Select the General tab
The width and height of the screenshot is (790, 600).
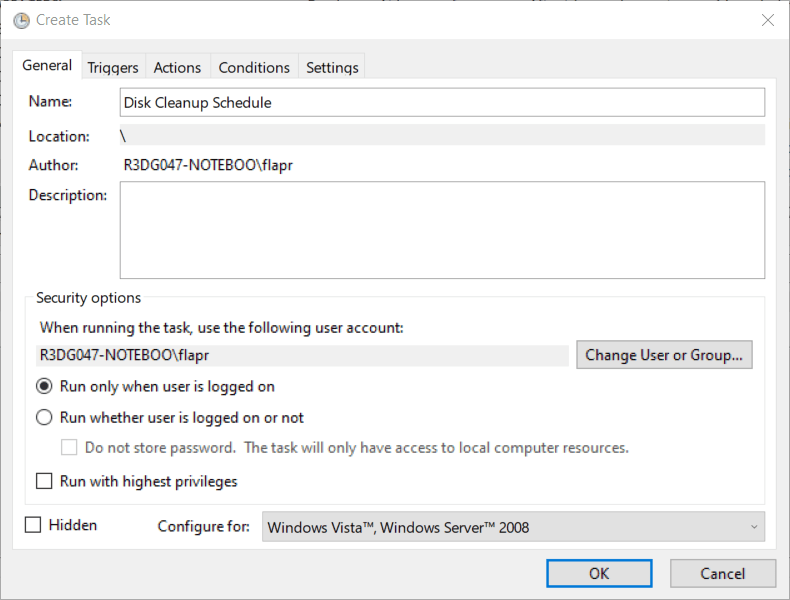pyautogui.click(x=47, y=66)
